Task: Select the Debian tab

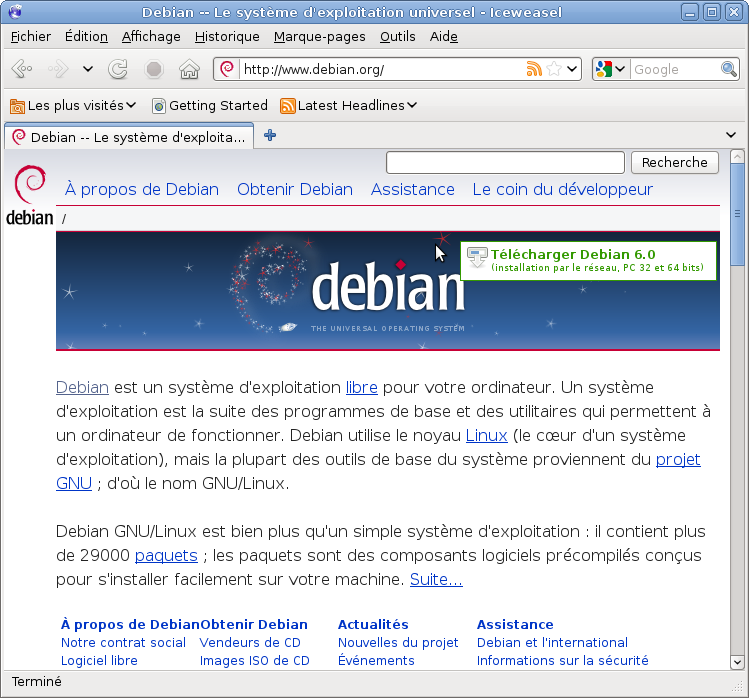Action: [x=129, y=137]
